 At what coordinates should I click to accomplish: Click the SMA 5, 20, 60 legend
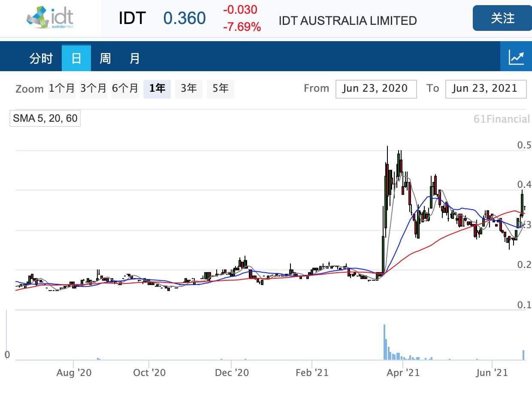click(x=45, y=118)
